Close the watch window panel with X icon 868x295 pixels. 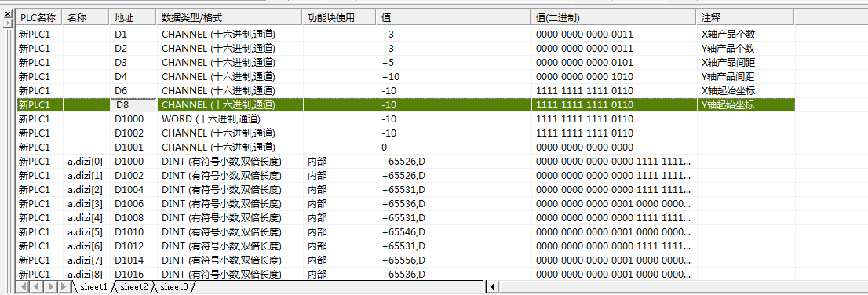[x=7, y=14]
